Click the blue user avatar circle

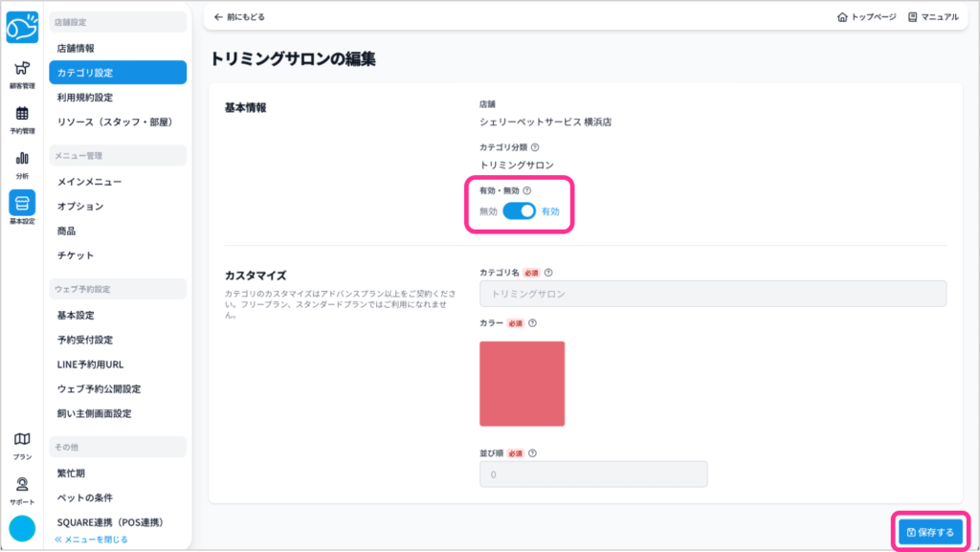[22, 528]
